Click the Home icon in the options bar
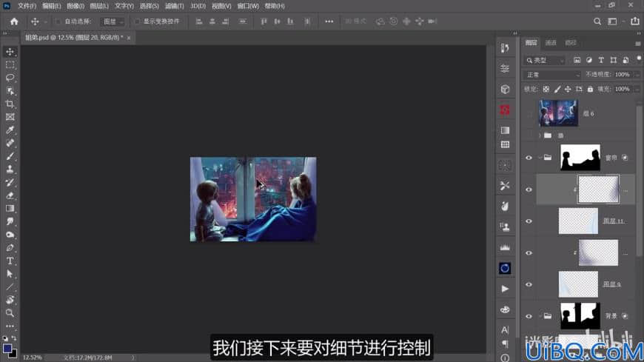This screenshot has width=644, height=362. click(x=14, y=21)
